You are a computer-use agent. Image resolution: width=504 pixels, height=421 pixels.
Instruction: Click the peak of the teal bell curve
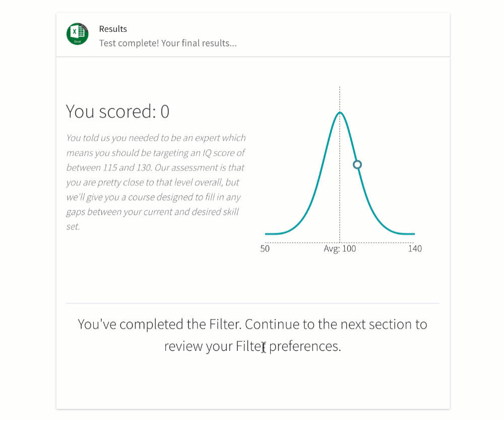(340, 112)
